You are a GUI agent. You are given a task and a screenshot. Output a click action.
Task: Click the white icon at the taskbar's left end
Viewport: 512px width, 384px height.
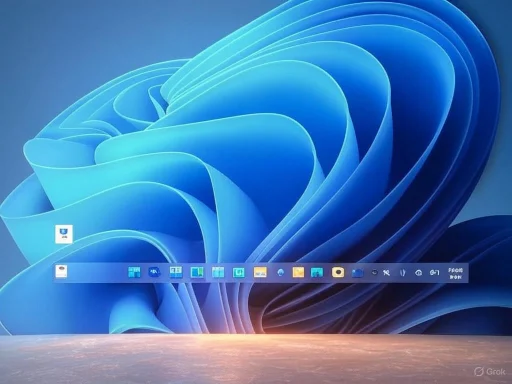[61, 271]
